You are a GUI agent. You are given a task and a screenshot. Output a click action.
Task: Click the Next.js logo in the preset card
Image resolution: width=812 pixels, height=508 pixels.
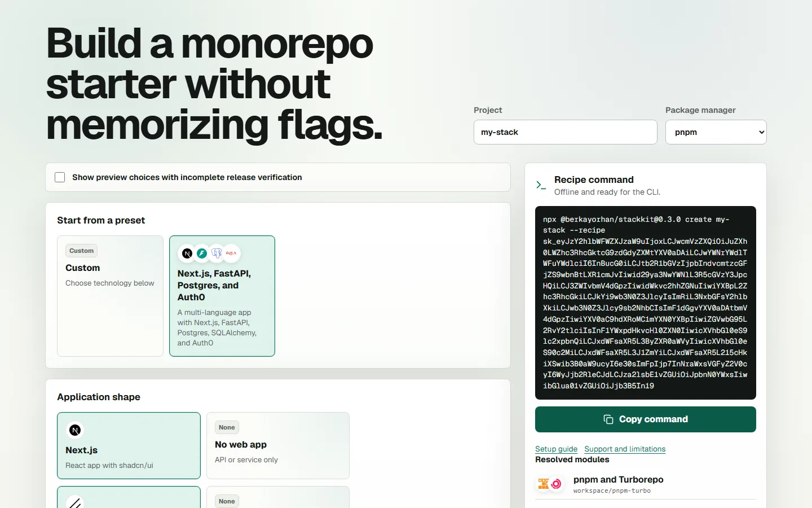(187, 253)
